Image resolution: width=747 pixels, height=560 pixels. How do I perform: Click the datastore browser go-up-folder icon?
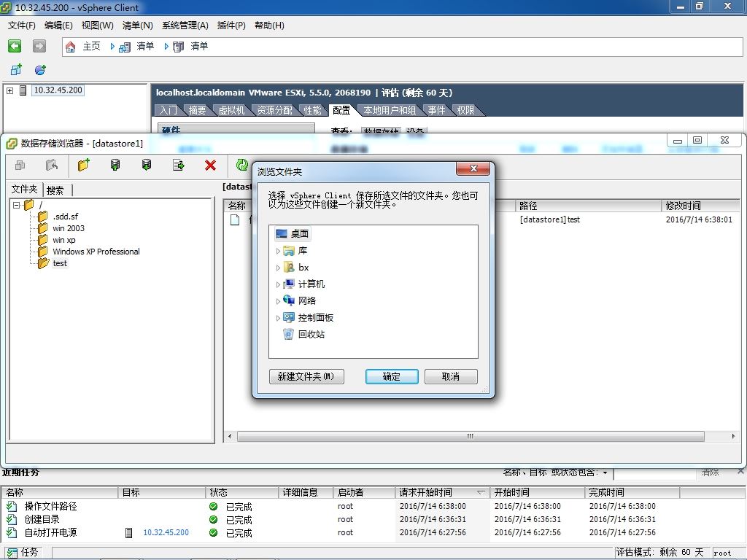52,166
